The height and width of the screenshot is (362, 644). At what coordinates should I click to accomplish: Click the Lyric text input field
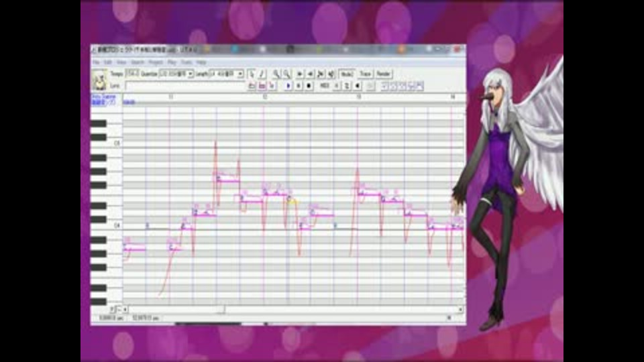pyautogui.click(x=186, y=86)
